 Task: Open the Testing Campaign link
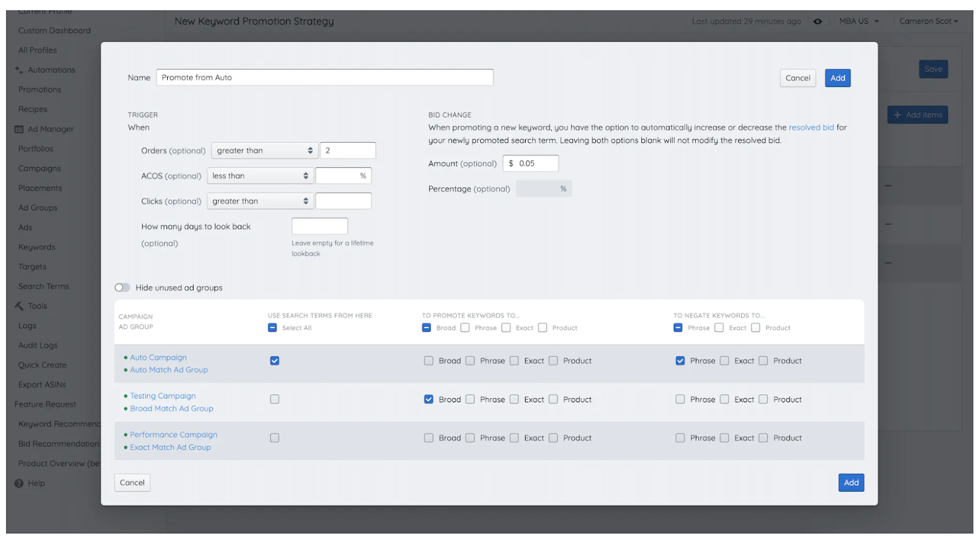point(163,396)
